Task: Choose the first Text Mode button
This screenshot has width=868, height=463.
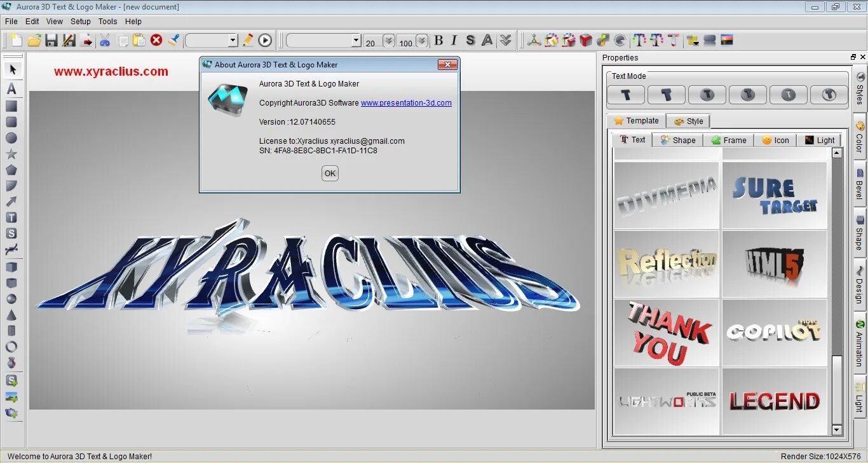Action: tap(626, 95)
